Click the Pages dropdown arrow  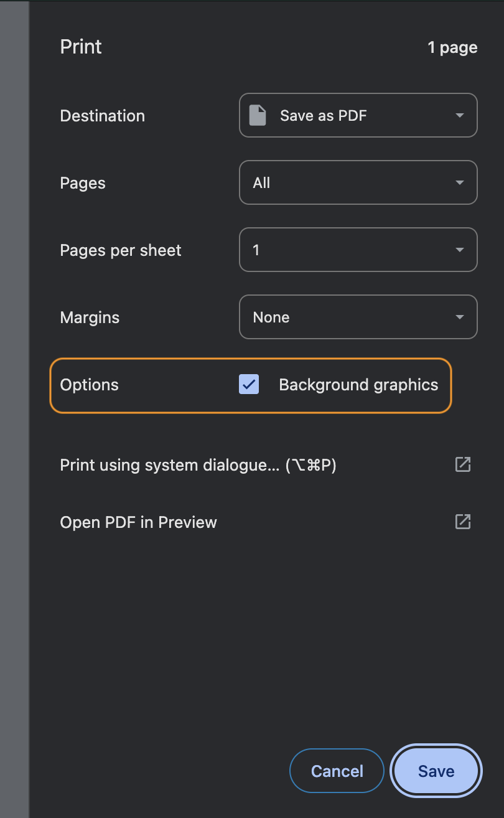(460, 182)
